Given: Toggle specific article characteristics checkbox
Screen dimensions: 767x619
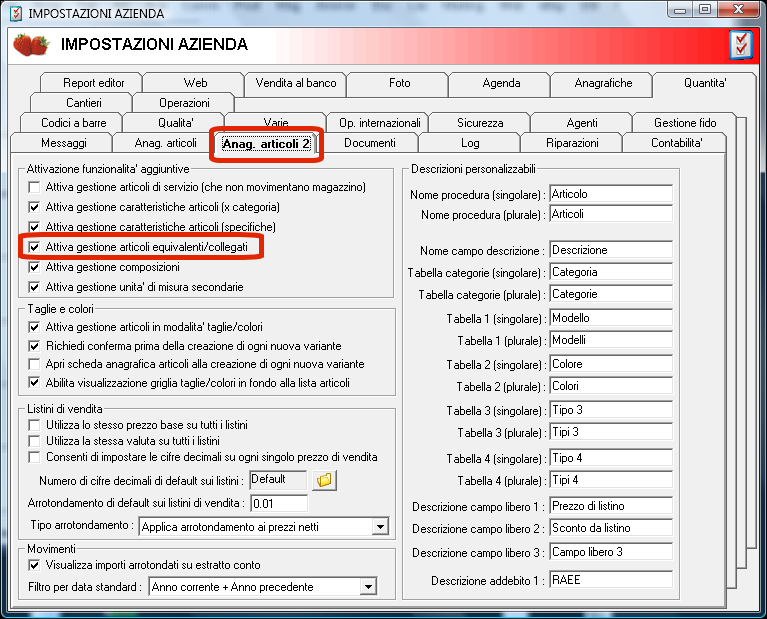Looking at the screenshot, I should [x=34, y=227].
